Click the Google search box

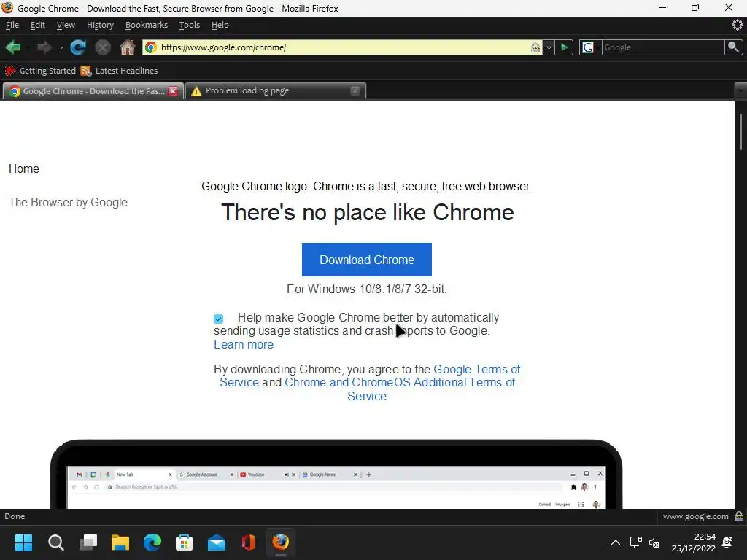pyautogui.click(x=662, y=47)
